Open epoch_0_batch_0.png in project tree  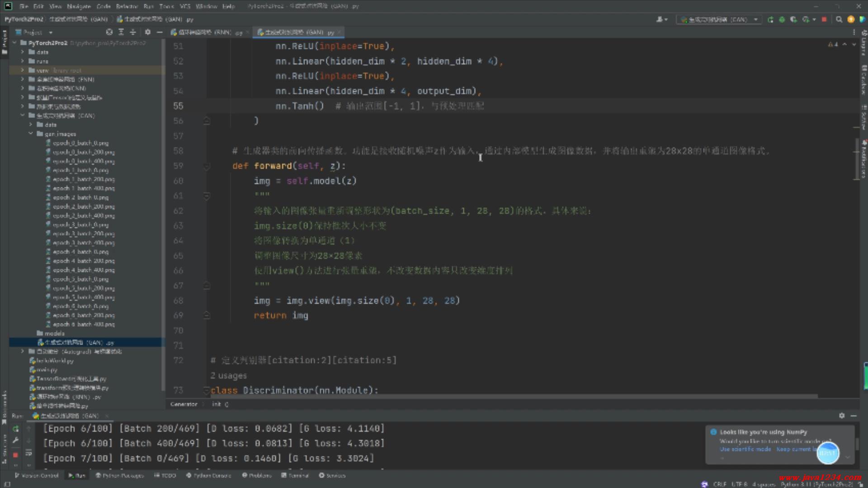pyautogui.click(x=80, y=143)
